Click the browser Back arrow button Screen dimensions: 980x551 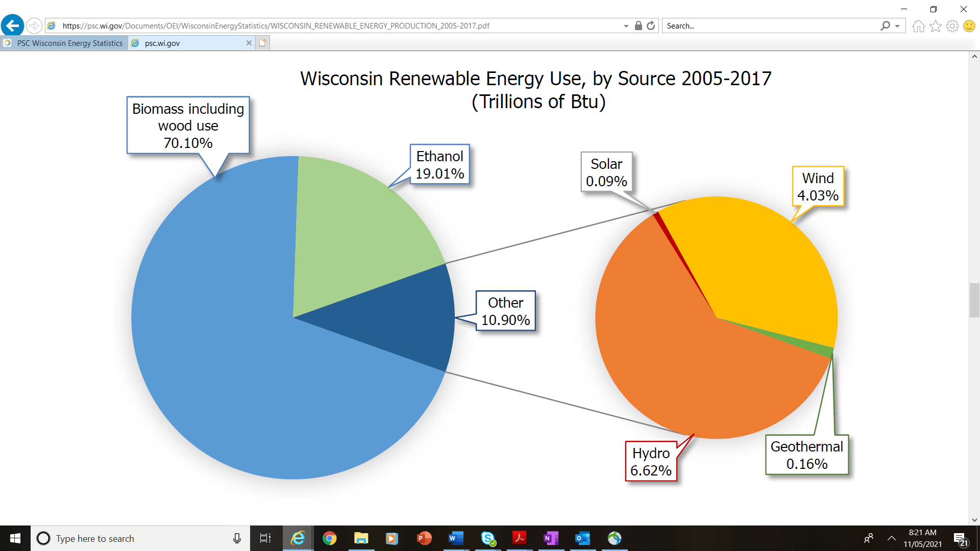(12, 26)
